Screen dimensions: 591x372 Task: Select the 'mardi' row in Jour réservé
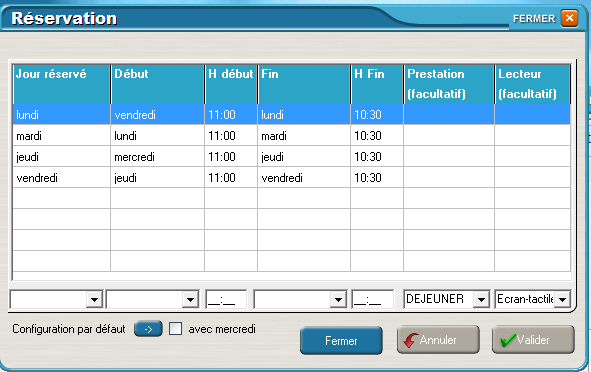62,136
